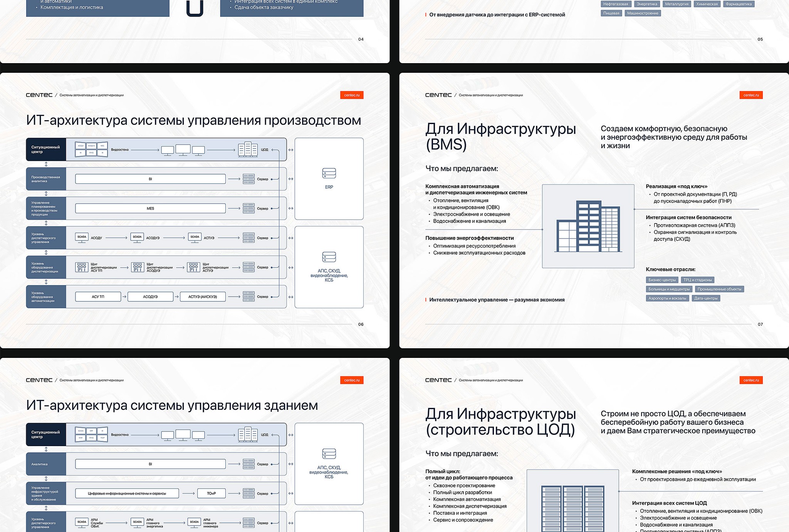Click the Видеостена video wall icon in production slide
The height and width of the screenshot is (532, 789).
91,149
